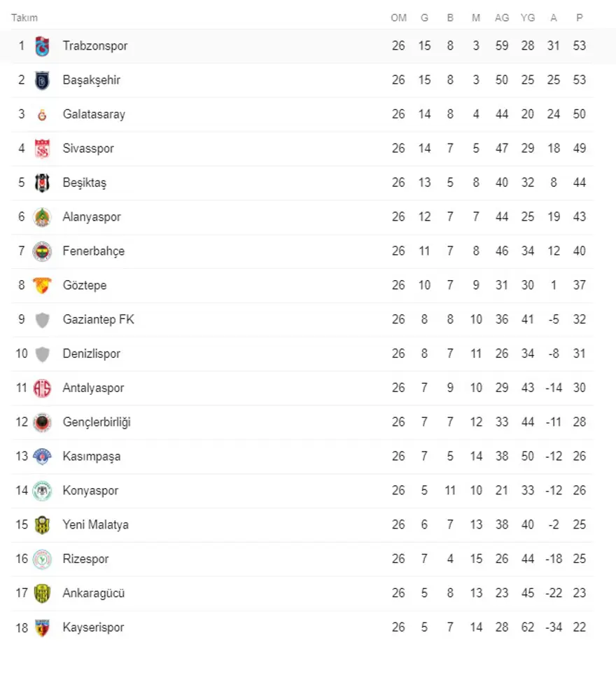This screenshot has width=616, height=689.
Task: Open the Alanyaspor team name link
Action: pyautogui.click(x=92, y=217)
